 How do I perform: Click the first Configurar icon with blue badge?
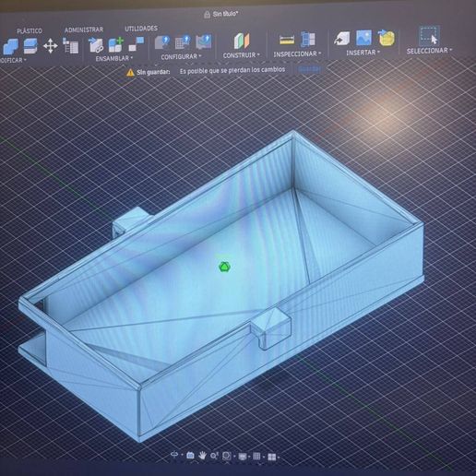click(162, 42)
